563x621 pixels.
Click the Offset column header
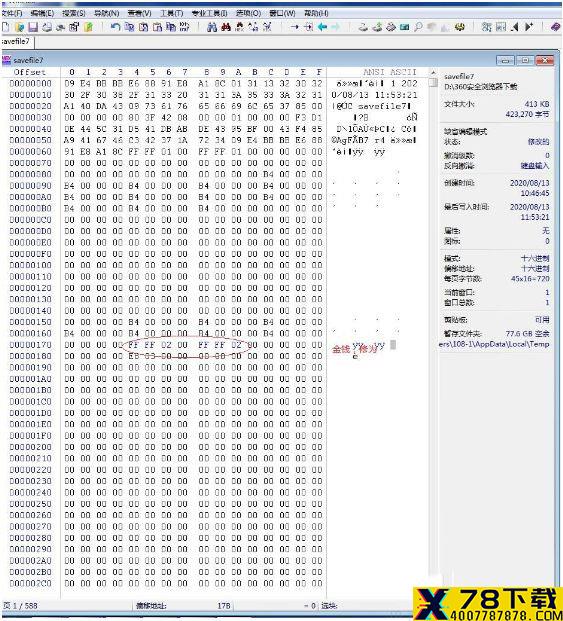(x=30, y=72)
